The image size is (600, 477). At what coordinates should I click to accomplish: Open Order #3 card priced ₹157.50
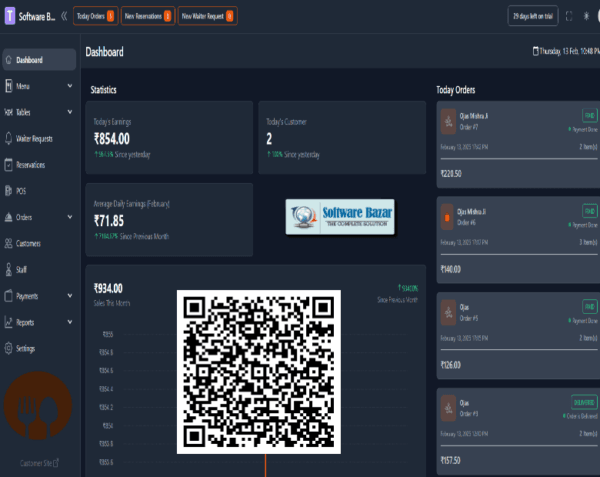pos(518,431)
